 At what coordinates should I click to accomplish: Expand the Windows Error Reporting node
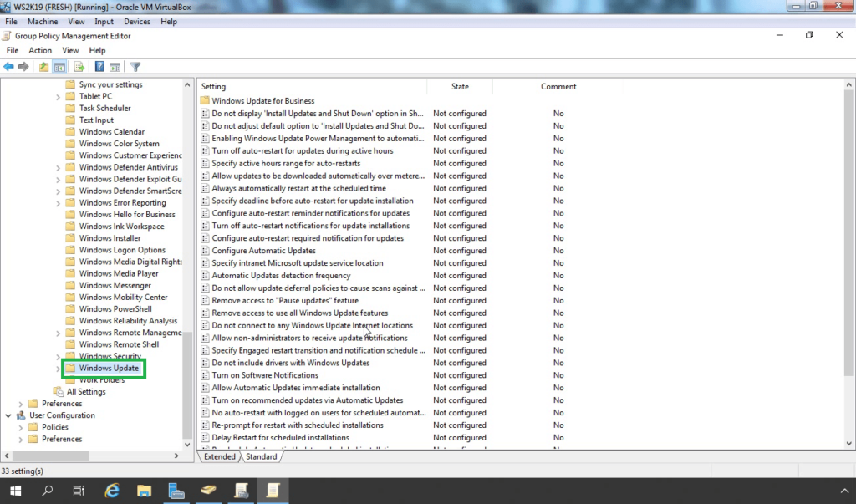click(58, 203)
